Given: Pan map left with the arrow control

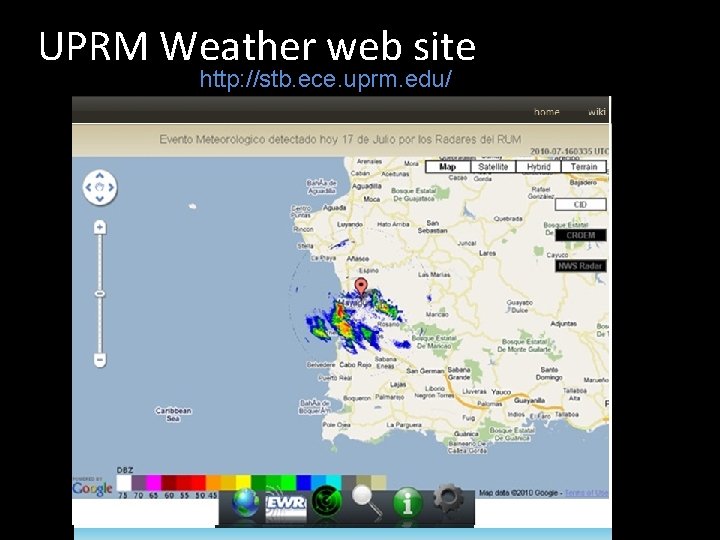Looking at the screenshot, I should [88, 187].
